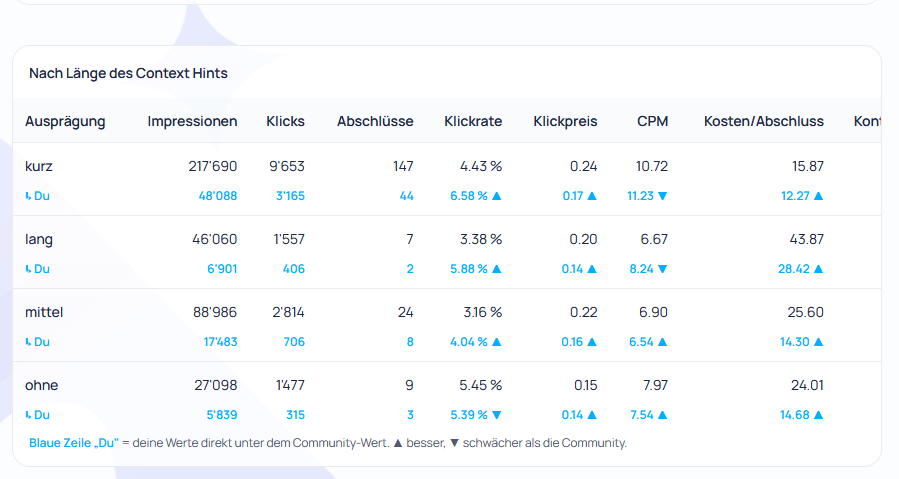
Task: Select the 'lang' row label
Action: (39, 239)
